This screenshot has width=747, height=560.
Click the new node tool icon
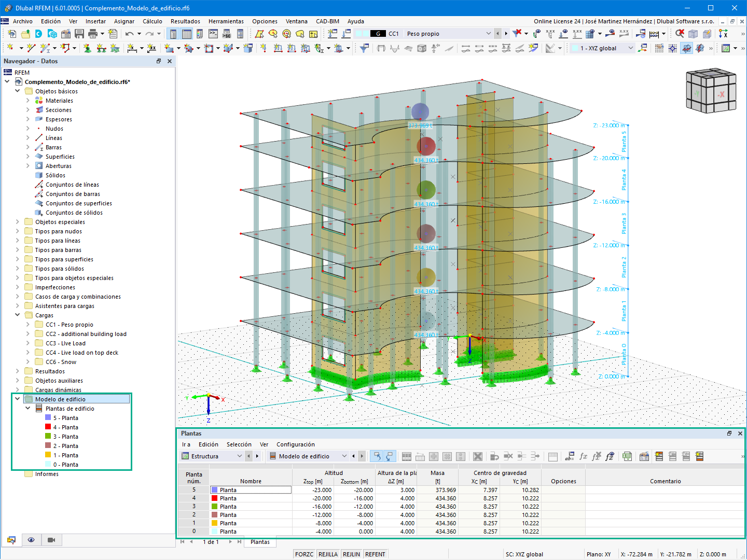pos(9,48)
